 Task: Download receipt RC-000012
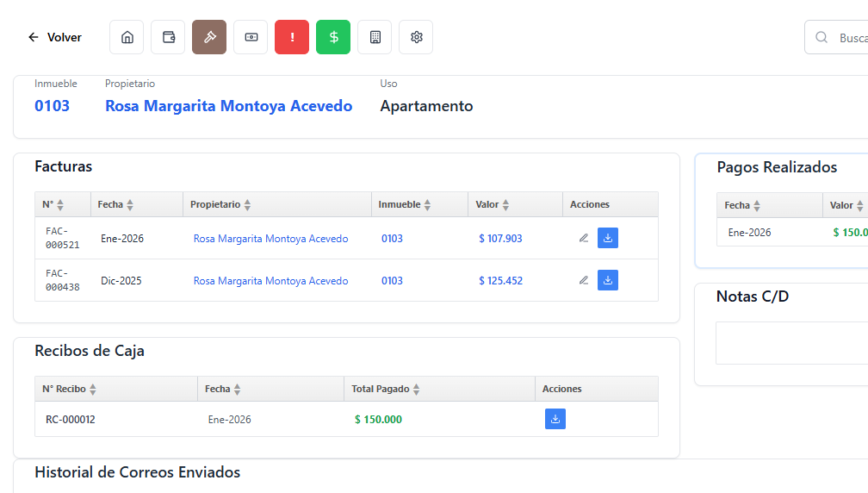point(555,419)
